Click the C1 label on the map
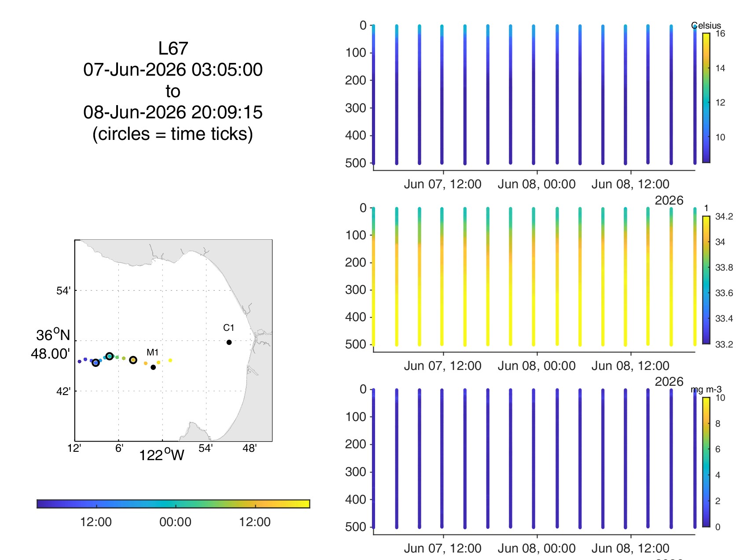This screenshot has width=747, height=560. pos(228,328)
